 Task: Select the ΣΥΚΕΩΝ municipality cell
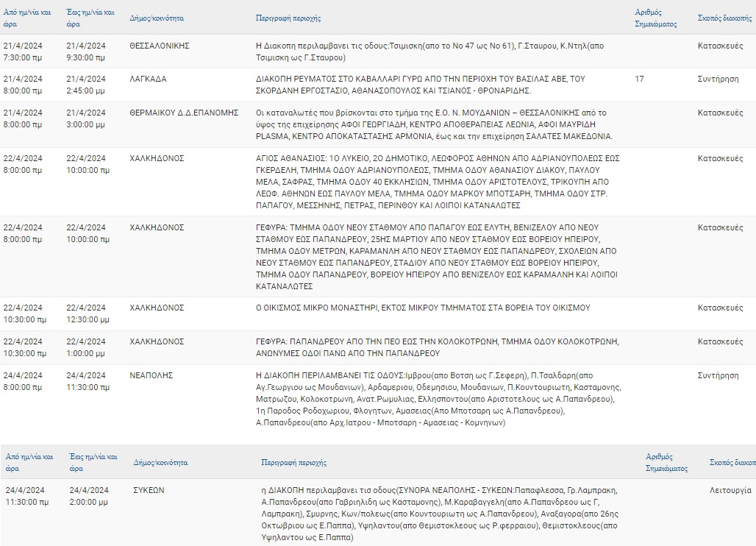click(x=149, y=489)
